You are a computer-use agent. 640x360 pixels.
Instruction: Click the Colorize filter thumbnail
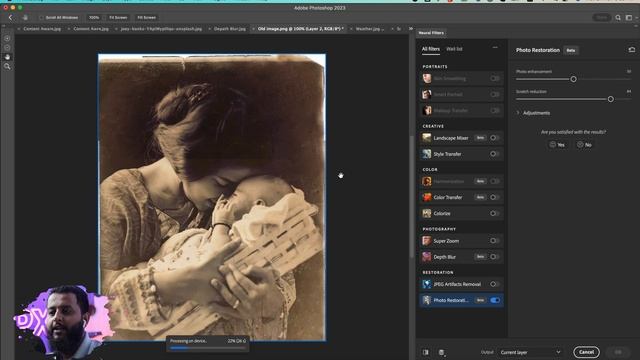coord(427,213)
